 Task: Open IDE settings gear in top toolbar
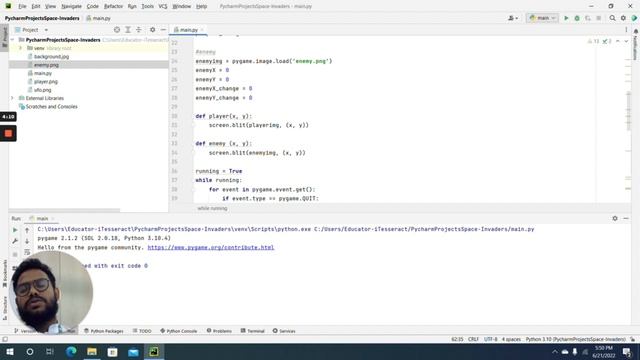click(x=623, y=18)
